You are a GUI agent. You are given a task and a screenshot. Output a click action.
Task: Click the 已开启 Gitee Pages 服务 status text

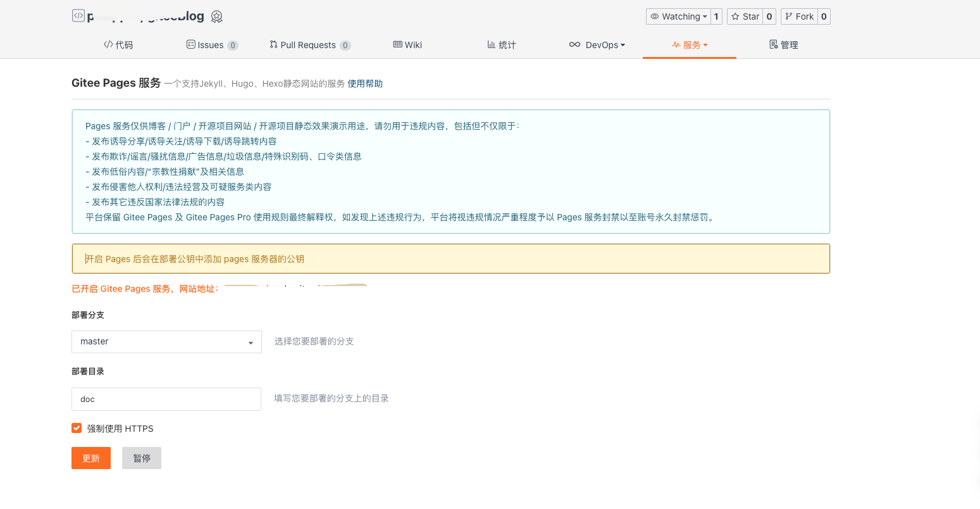(x=145, y=289)
